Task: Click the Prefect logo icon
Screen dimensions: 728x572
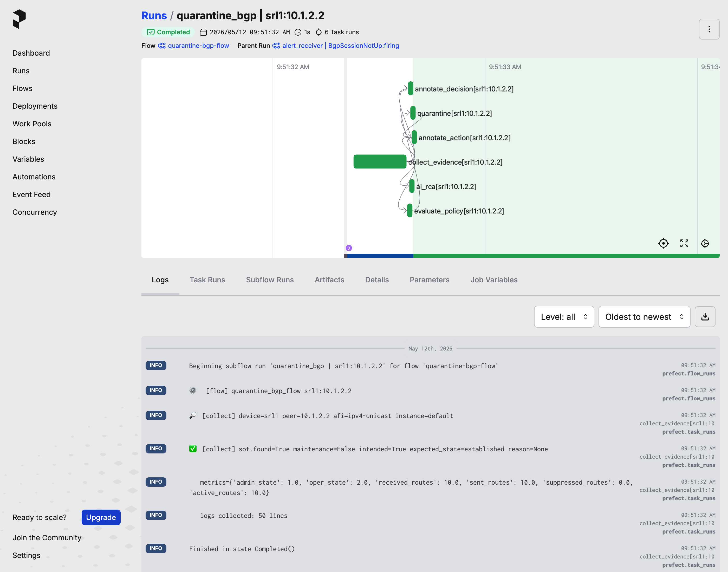Action: point(19,19)
